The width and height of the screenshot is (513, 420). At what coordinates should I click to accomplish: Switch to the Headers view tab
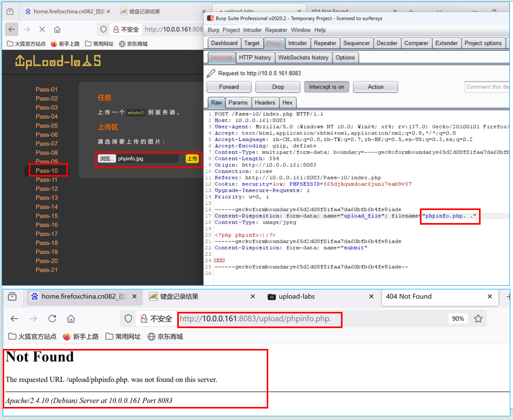pos(265,102)
